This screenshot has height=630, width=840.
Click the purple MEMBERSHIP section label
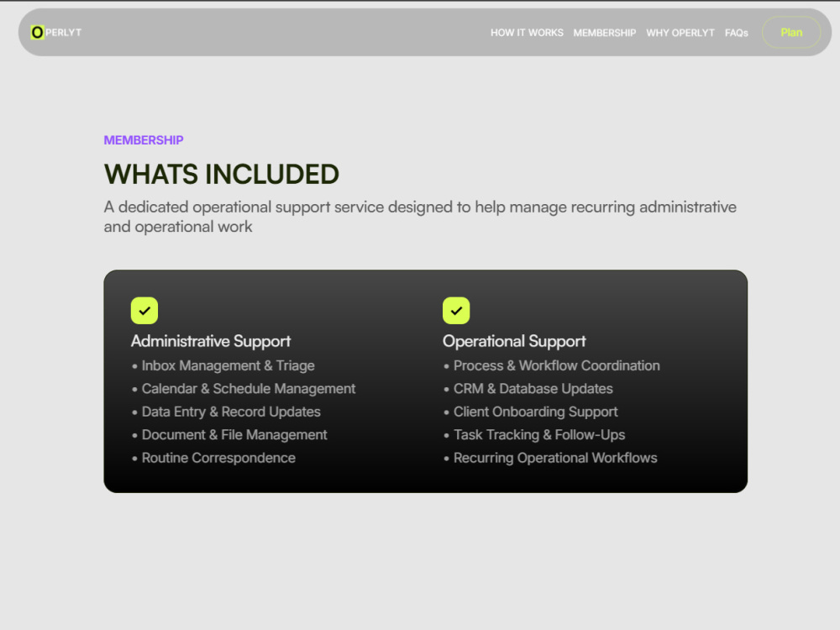click(x=144, y=140)
